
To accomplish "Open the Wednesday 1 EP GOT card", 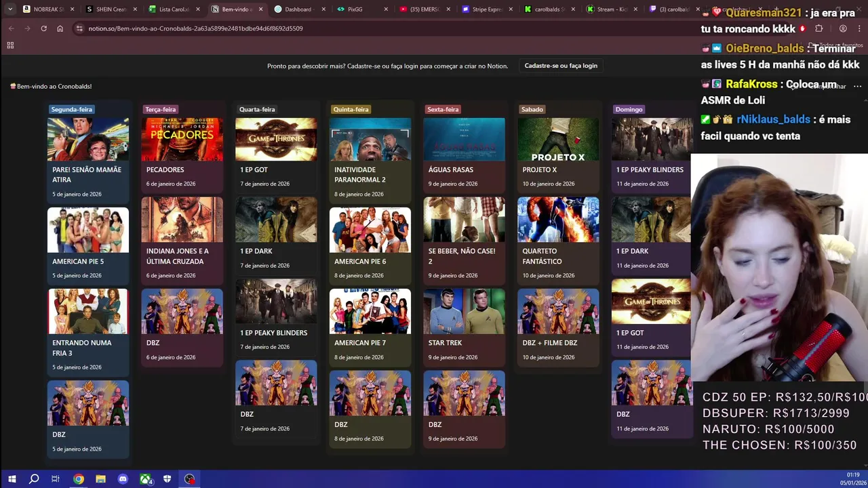I will (276, 155).
